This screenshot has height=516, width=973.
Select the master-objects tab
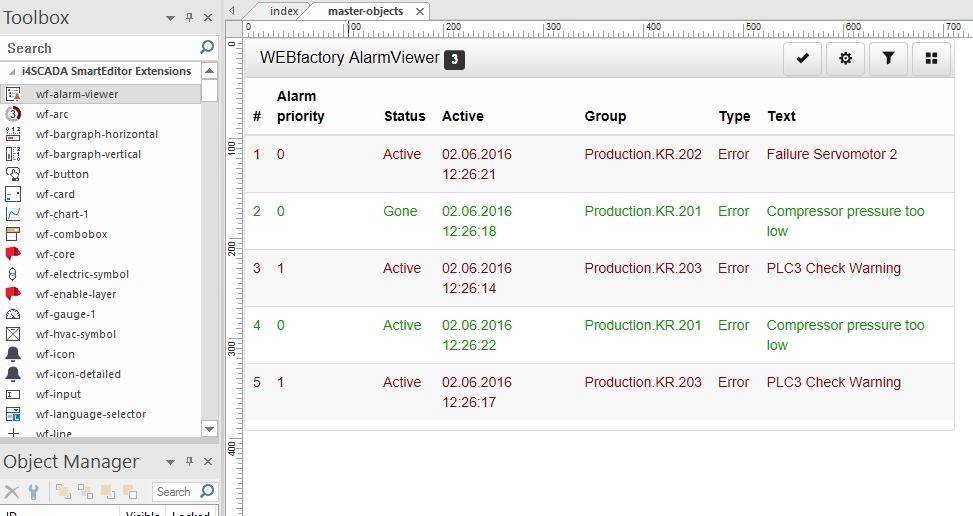[365, 11]
